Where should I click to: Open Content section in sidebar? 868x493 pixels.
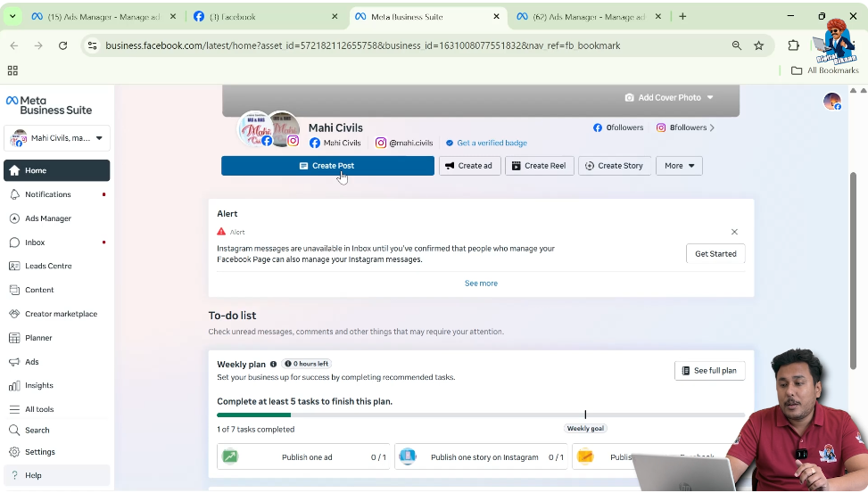pyautogui.click(x=56, y=290)
